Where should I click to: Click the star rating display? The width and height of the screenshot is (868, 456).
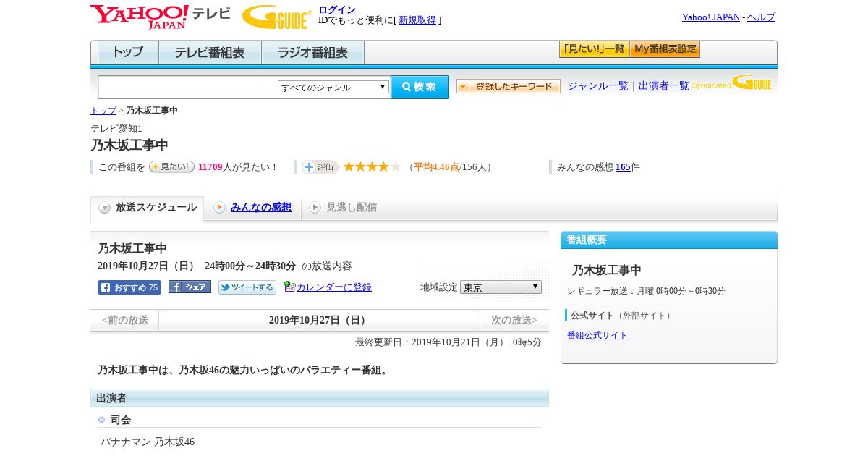coord(372,167)
